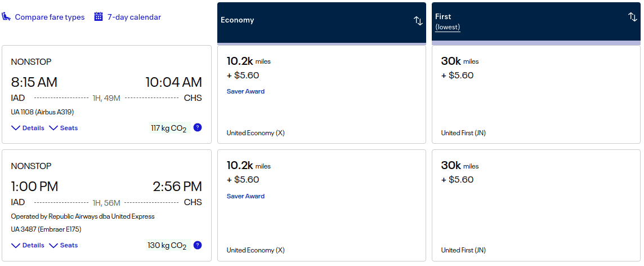
Task: Choose 10.2k miles Economy fare for 8:15 AM flight
Action: (321, 94)
